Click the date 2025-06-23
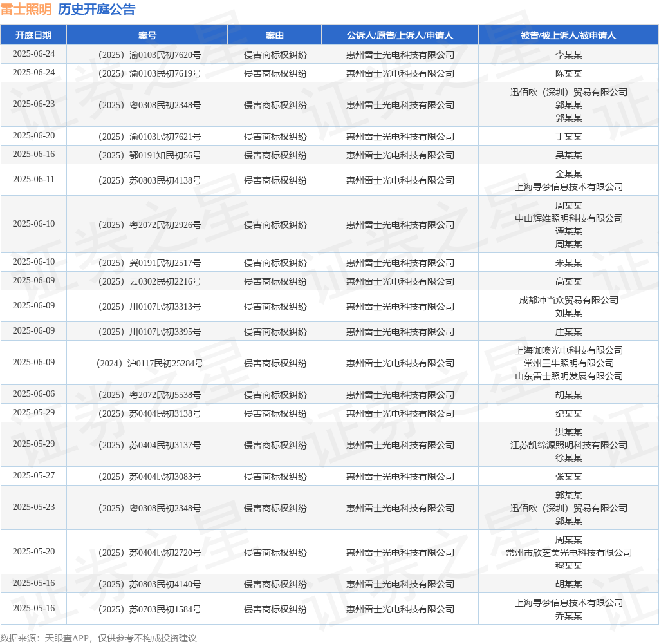Screen dimensions: 659x644 tap(33, 104)
